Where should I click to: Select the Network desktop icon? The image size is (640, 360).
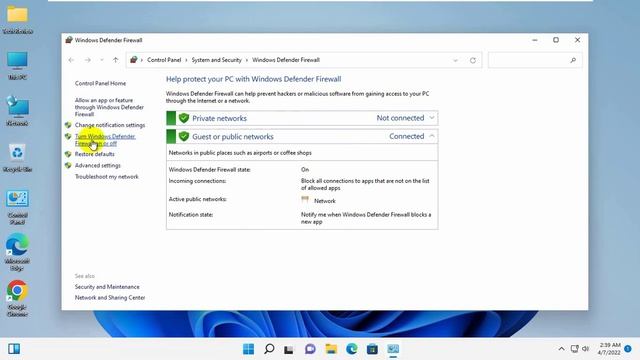pyautogui.click(x=17, y=111)
